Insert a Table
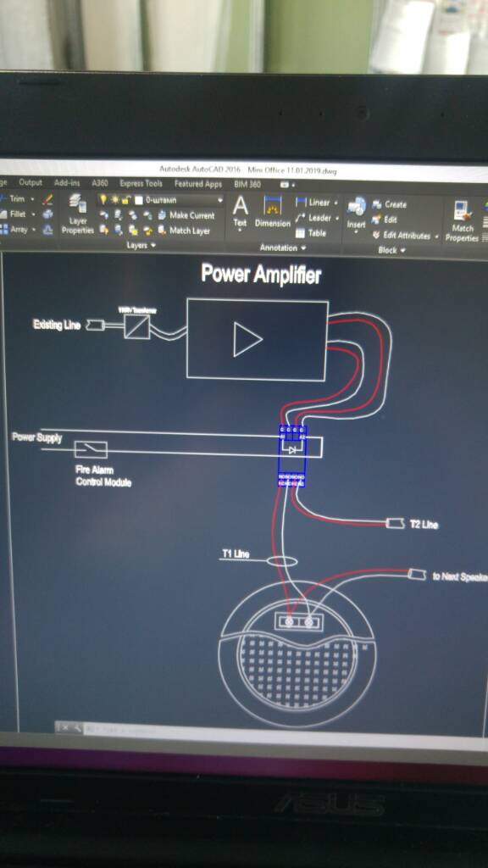 click(x=310, y=233)
